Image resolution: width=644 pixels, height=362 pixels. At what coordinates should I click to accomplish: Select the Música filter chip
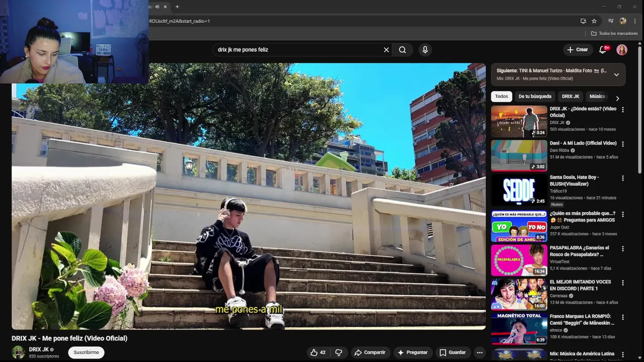[x=597, y=97]
